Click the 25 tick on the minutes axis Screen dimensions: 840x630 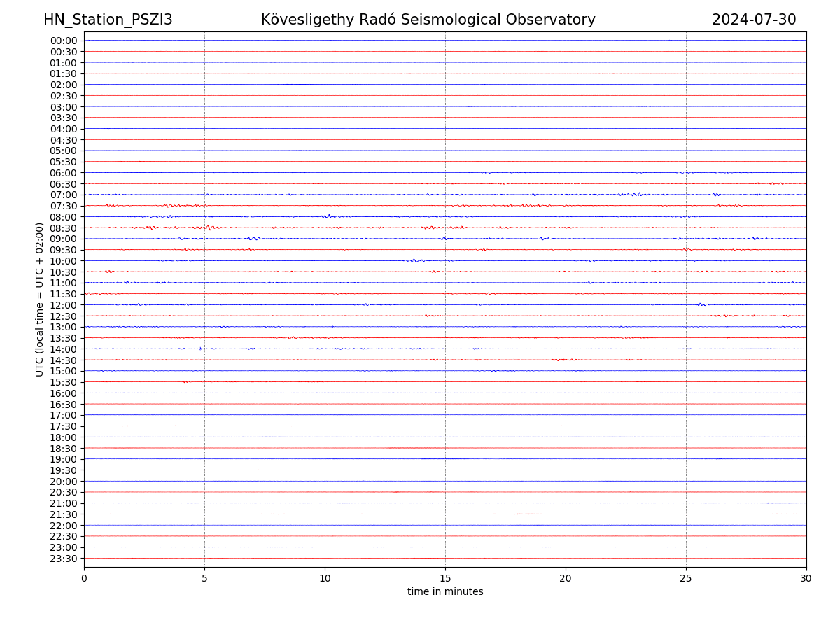[686, 578]
